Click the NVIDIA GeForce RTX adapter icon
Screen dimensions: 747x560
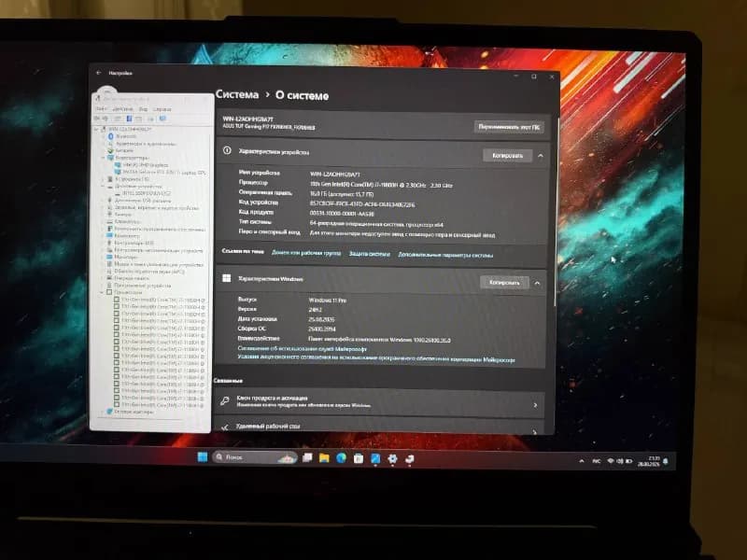pyautogui.click(x=118, y=172)
